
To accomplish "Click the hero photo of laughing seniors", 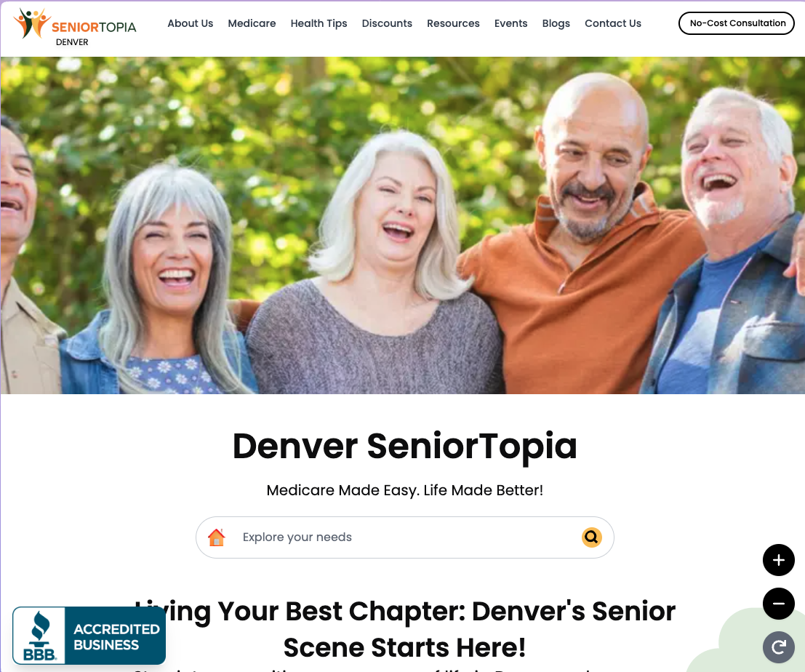I will click(x=403, y=225).
